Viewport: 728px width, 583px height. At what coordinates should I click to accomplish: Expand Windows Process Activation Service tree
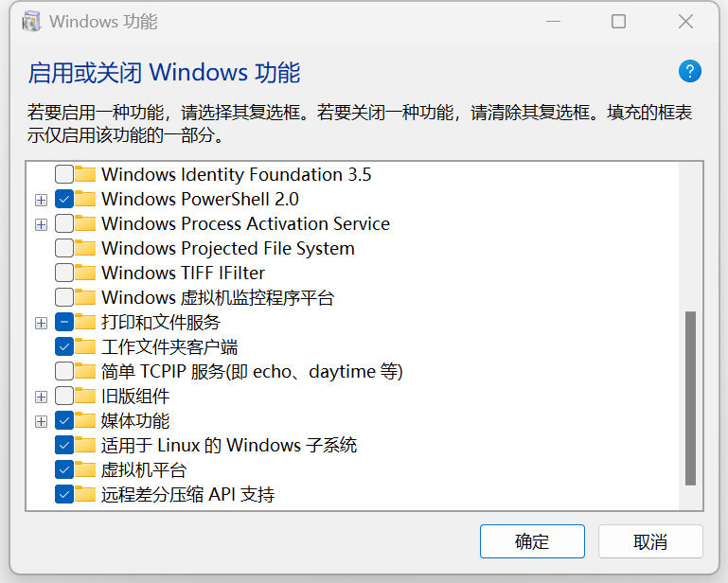(x=41, y=224)
